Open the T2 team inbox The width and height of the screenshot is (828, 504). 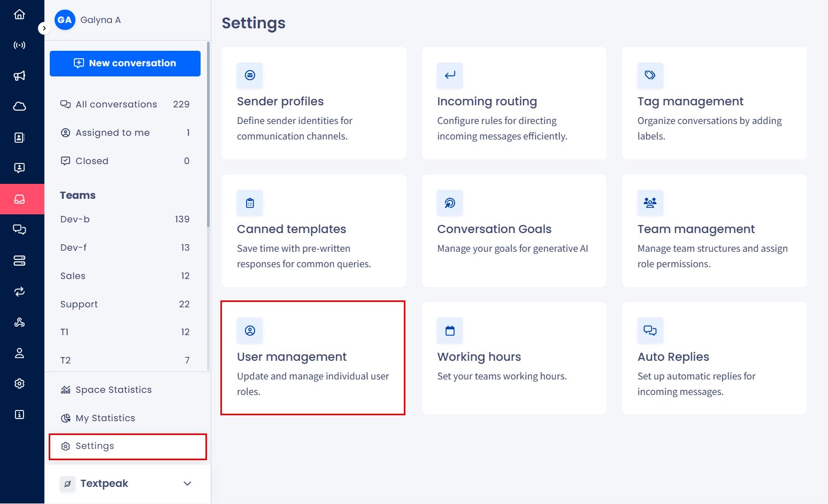(x=125, y=360)
